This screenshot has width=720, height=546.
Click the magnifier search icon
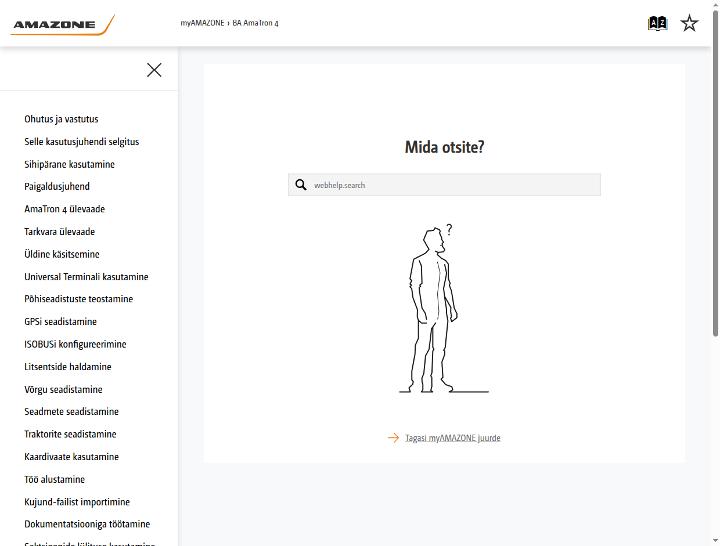tap(301, 185)
